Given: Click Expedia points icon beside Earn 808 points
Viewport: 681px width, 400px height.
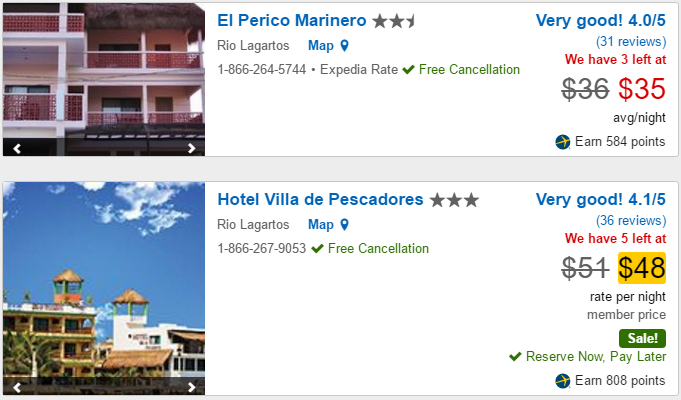Looking at the screenshot, I should (563, 381).
